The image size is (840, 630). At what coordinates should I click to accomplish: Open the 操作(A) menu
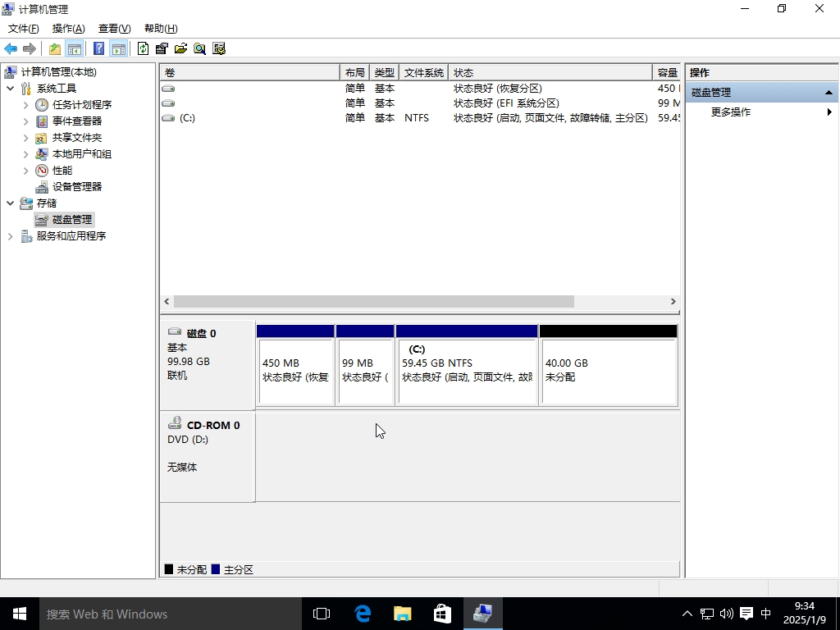pyautogui.click(x=68, y=29)
